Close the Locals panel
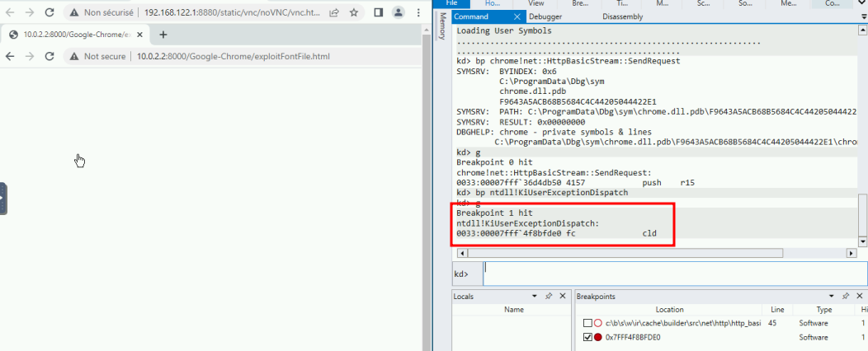Screen dimensions: 868x351 (x=563, y=297)
